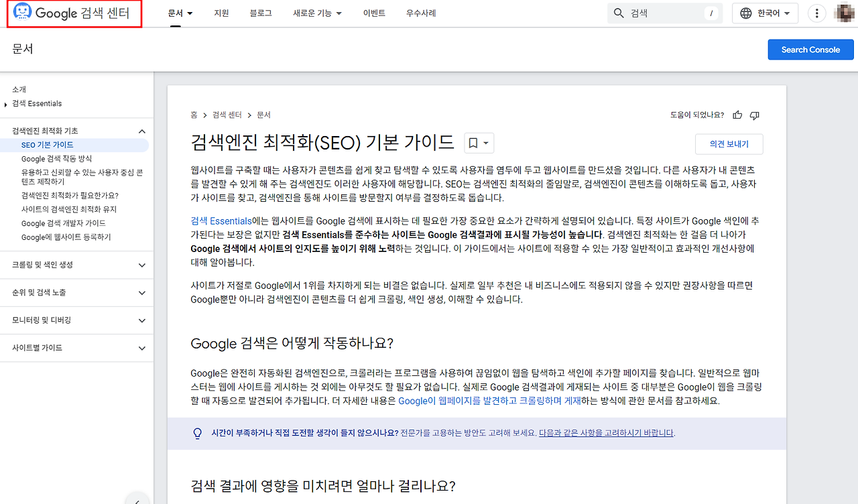Screen dimensions: 858x504
Task: Click the Google 검색은 어떻게 작동하나요? heading
Action: click(x=292, y=343)
